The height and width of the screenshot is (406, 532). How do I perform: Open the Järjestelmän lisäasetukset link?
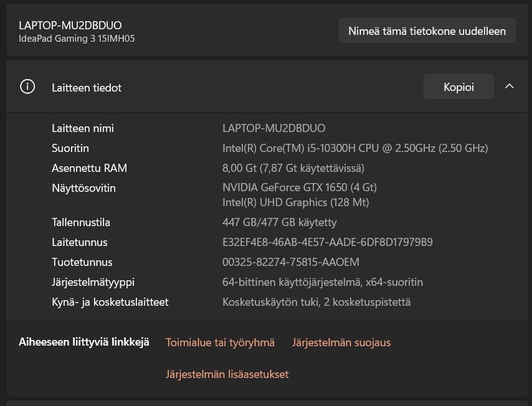pyautogui.click(x=227, y=374)
